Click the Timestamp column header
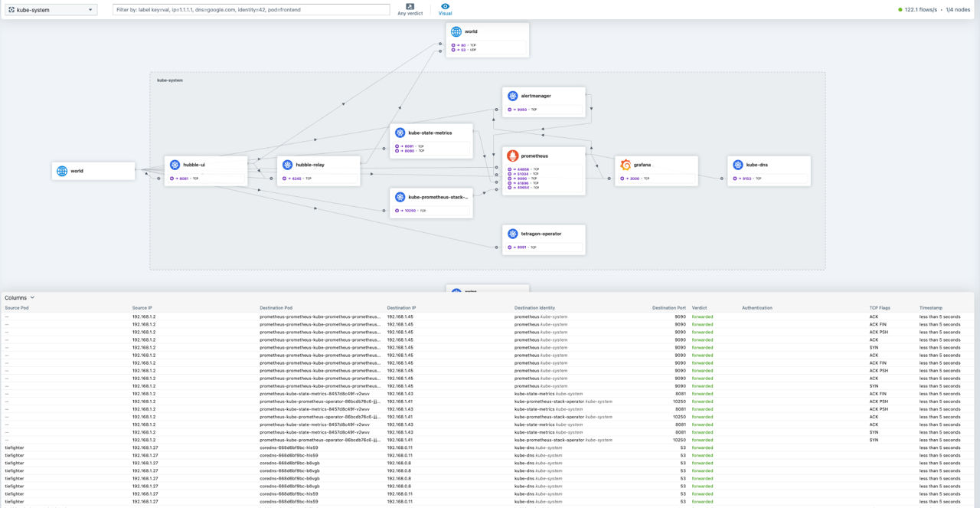The width and height of the screenshot is (980, 508). 931,308
